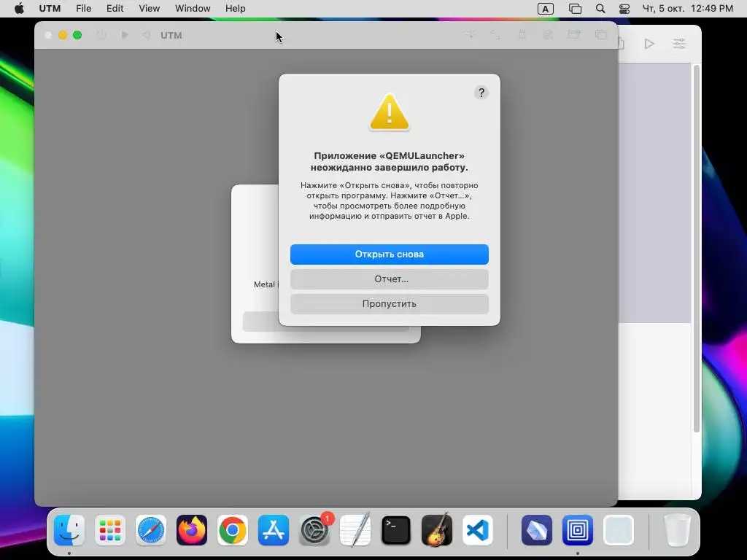Open the Apple menu
The image size is (747, 560).
tap(19, 9)
